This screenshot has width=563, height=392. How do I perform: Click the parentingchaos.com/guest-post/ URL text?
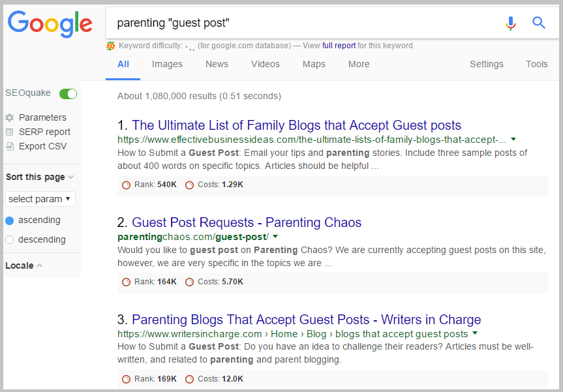pyautogui.click(x=193, y=237)
